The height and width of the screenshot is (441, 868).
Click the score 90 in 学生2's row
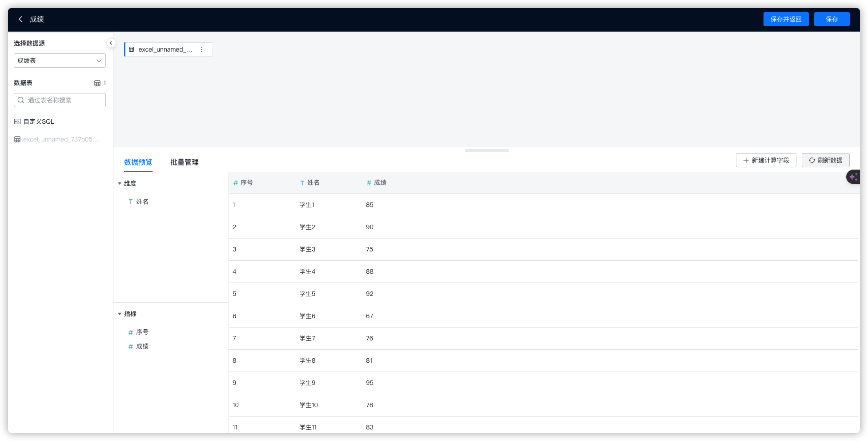coord(370,227)
